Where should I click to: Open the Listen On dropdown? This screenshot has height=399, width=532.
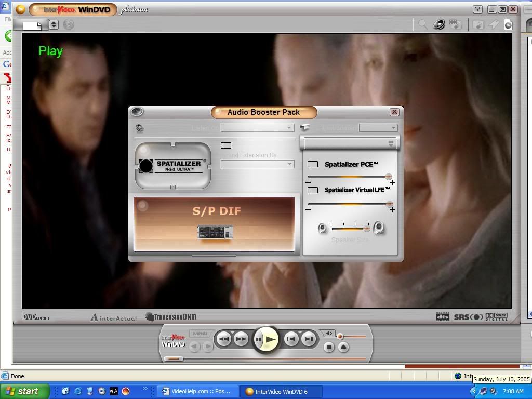(258, 128)
